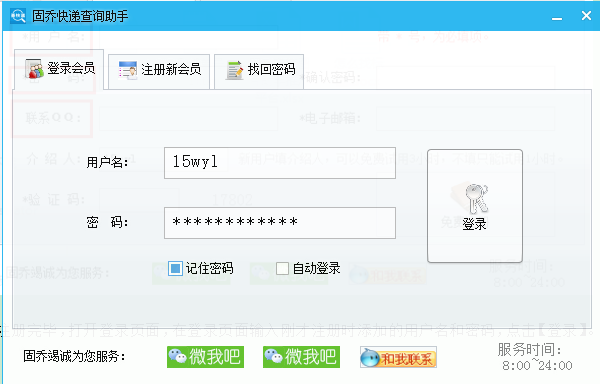Uncheck the 记住密码 checkbox
This screenshot has width=600, height=384.
pyautogui.click(x=175, y=268)
